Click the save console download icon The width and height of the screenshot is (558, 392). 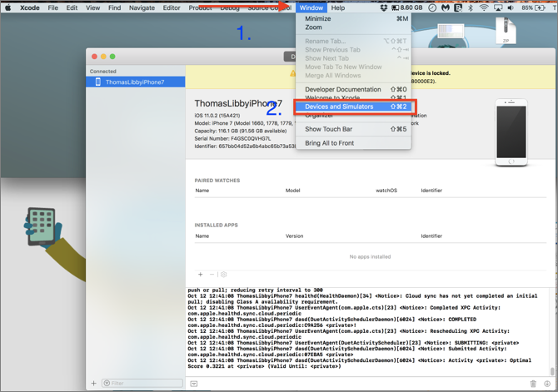pos(547,384)
